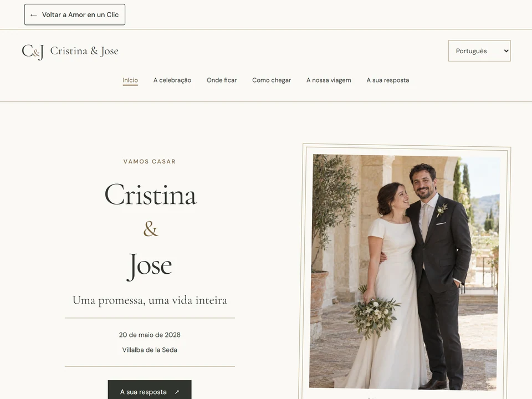Navigate to A nossa viagem
This screenshot has width=532, height=399.
click(x=329, y=80)
